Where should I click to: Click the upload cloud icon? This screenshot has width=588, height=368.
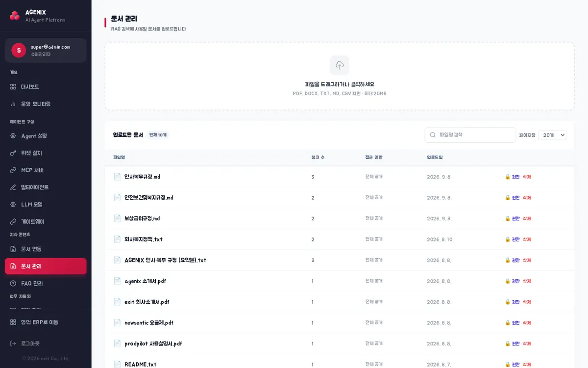pos(340,65)
